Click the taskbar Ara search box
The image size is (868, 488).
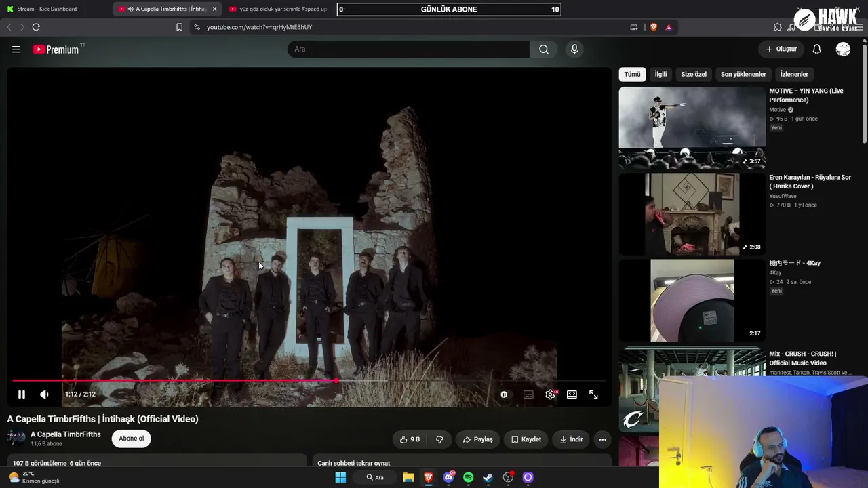[x=376, y=477]
